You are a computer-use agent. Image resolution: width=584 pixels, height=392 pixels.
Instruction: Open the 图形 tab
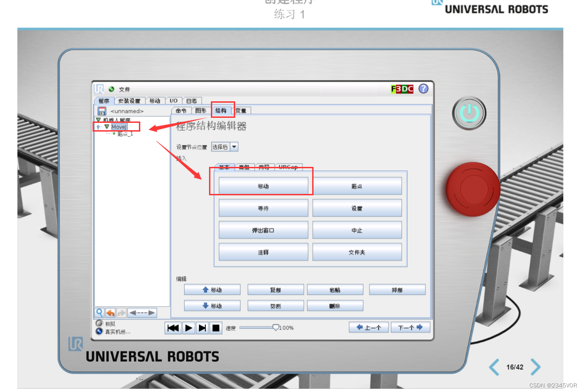201,110
